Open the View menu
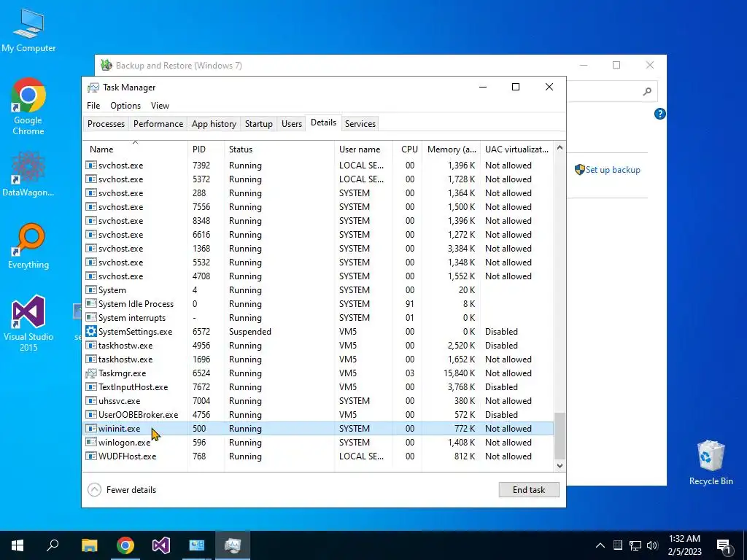 (160, 106)
